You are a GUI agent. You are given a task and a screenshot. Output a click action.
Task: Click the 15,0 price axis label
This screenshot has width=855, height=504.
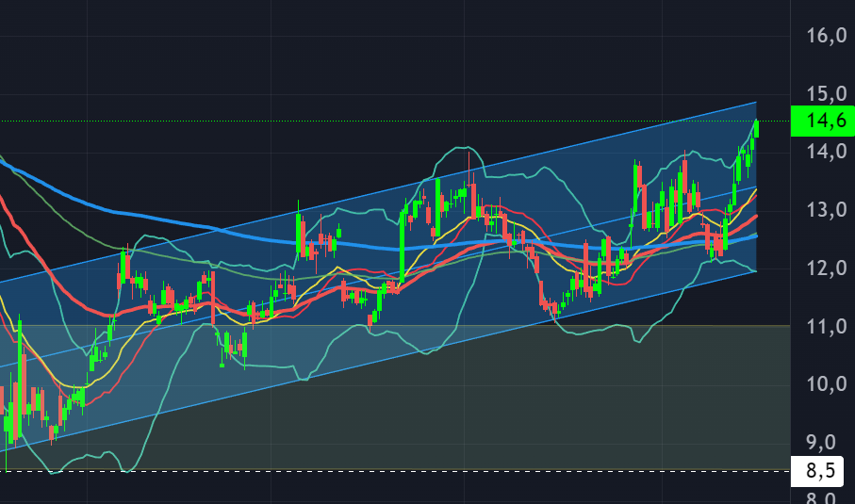[x=826, y=93]
